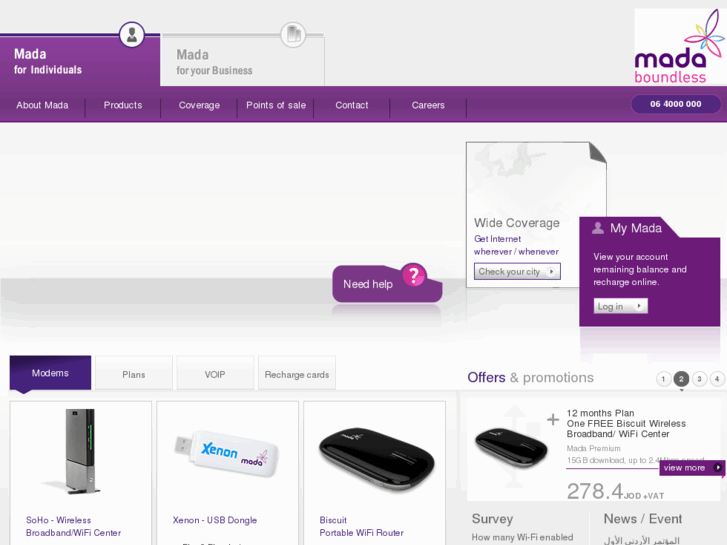Click How many Wi-Fi enabled survey text

(x=523, y=538)
